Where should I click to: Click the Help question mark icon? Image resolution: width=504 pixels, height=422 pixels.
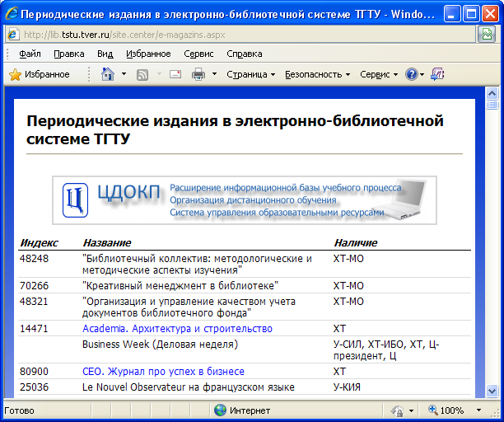[x=412, y=74]
